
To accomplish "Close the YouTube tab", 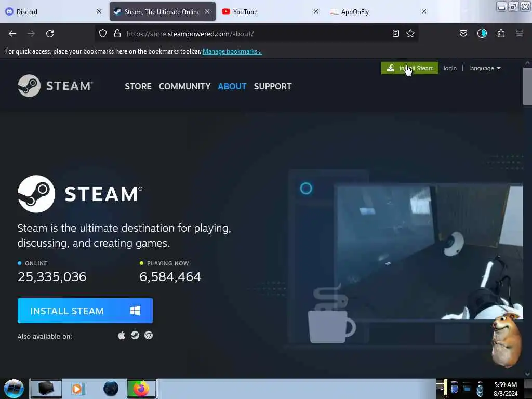I will [316, 11].
